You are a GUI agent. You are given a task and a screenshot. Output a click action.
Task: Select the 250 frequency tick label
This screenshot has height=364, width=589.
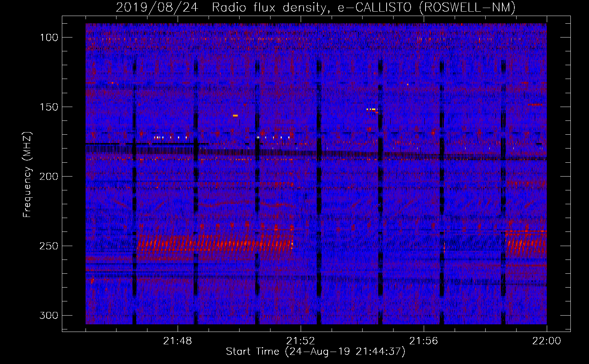49,246
